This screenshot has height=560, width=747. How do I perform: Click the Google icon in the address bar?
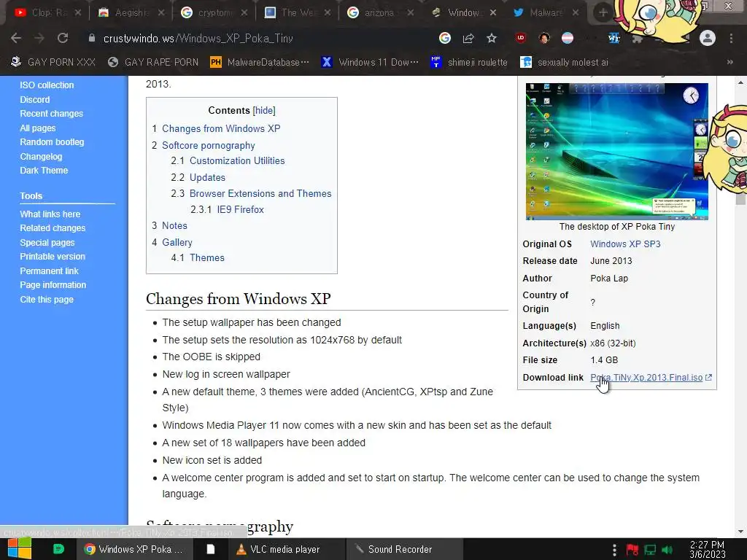[445, 38]
